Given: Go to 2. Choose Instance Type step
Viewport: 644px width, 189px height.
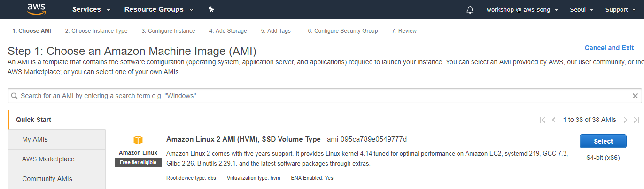Looking at the screenshot, I should pos(96,31).
